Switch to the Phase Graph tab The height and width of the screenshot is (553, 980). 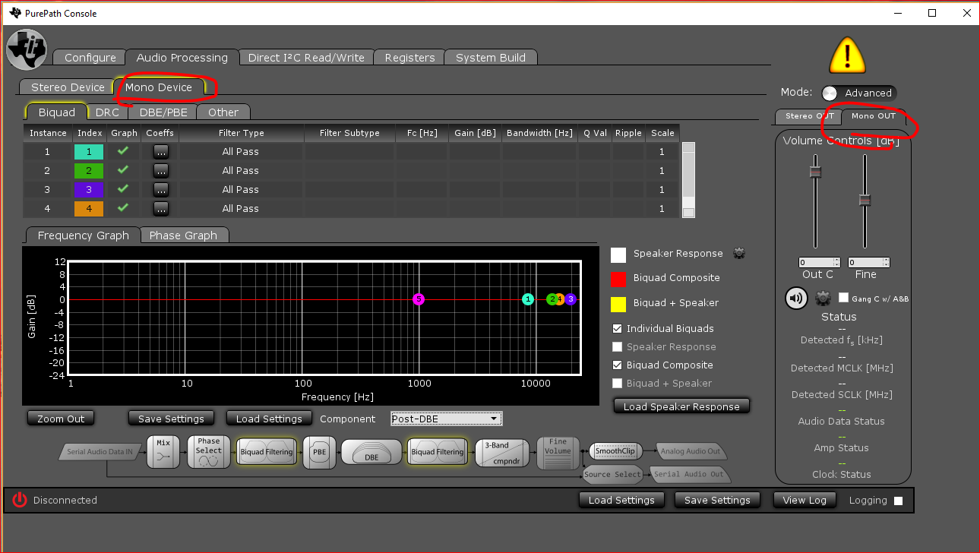[183, 235]
